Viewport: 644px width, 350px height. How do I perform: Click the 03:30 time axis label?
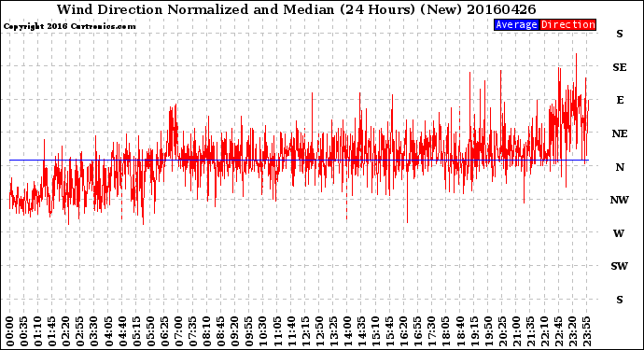(94, 331)
